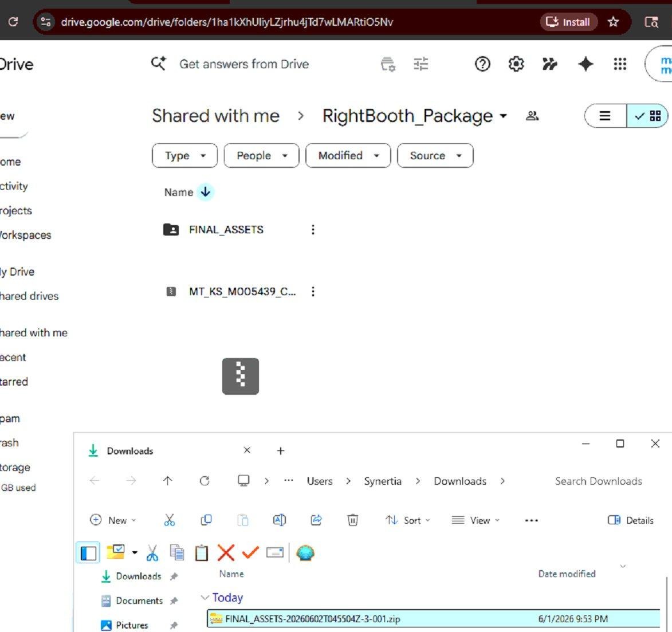Screen dimensions: 672x632
Task: Open Drive Settings gear icon
Action: 516,64
